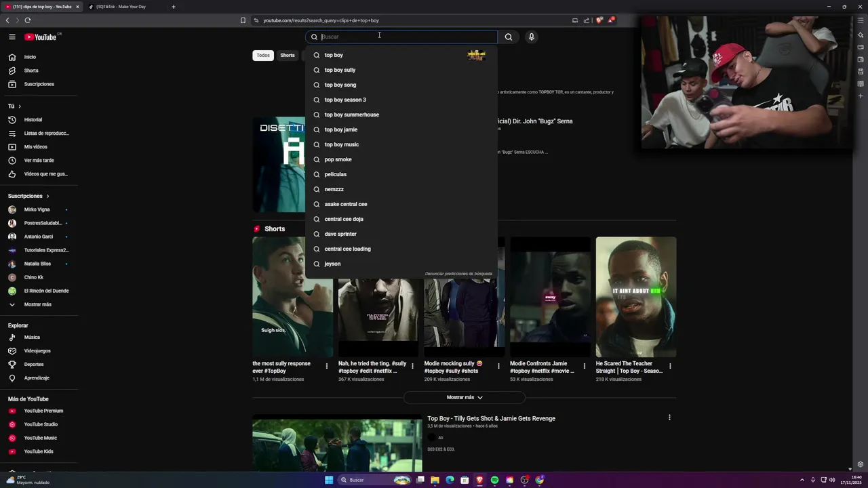Choose suggestion 'central cee doja'
Screen dimensions: 868x488
point(401,219)
